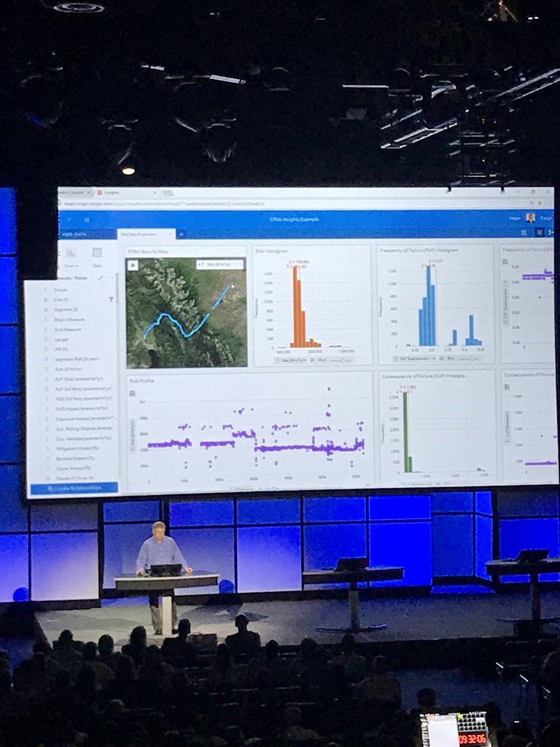Select the PoF Total field in list
The image size is (560, 747).
[x=79, y=379]
